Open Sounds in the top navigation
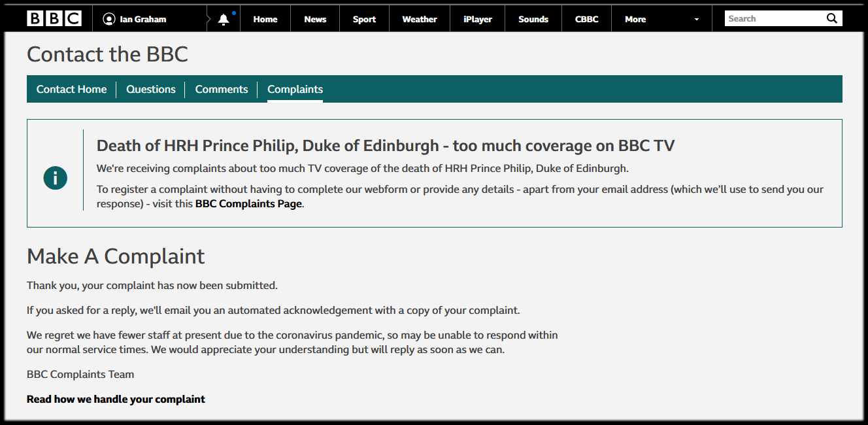 tap(533, 19)
